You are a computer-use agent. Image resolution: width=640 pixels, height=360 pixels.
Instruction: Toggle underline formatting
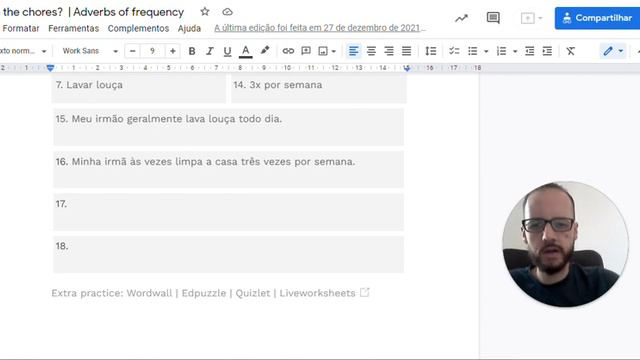pyautogui.click(x=227, y=51)
